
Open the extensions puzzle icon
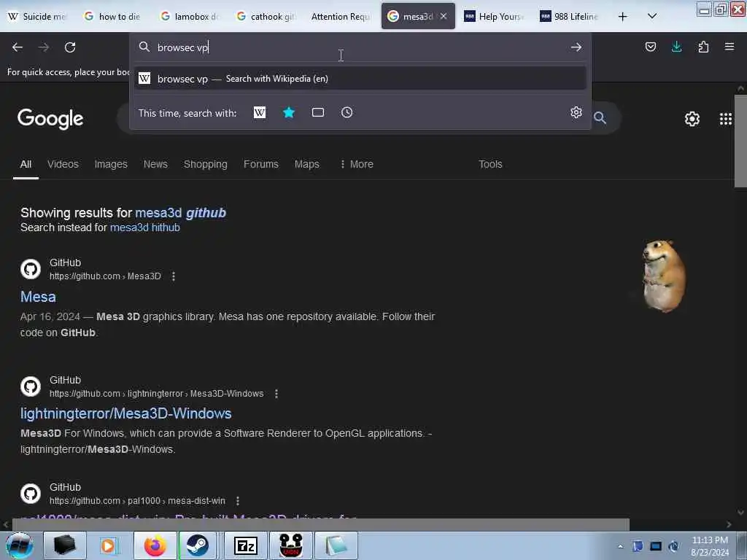(703, 47)
